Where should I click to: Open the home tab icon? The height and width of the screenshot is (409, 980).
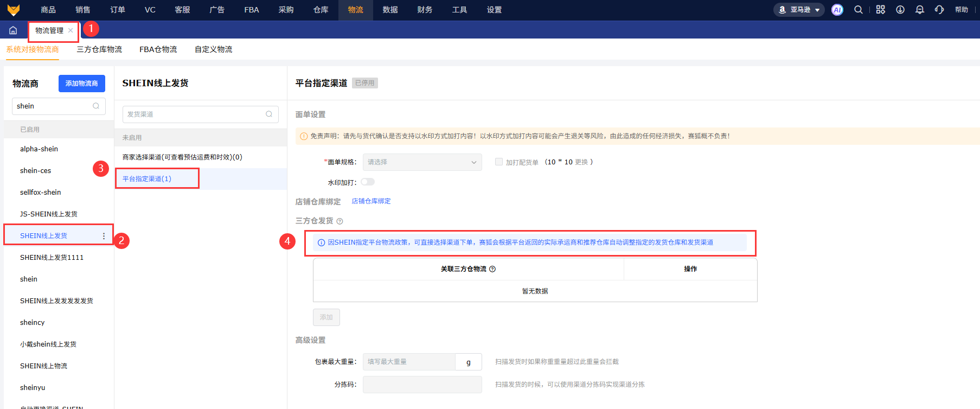click(x=13, y=30)
